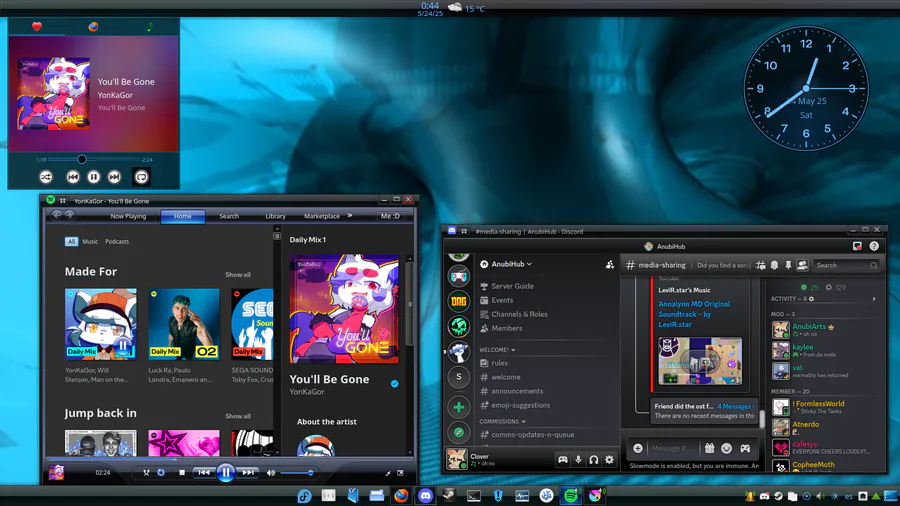900x506 pixels.
Task: Go back with Spotify back arrow
Action: coord(56,216)
